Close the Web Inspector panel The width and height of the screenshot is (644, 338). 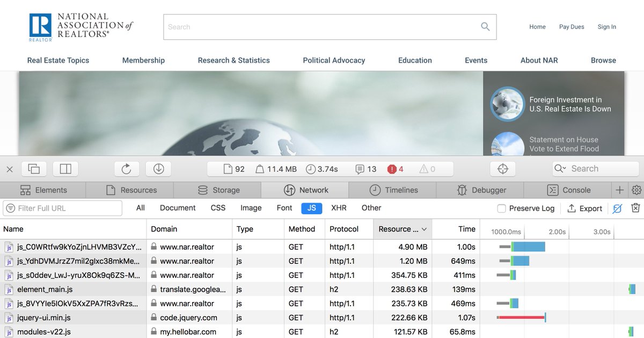click(x=10, y=169)
